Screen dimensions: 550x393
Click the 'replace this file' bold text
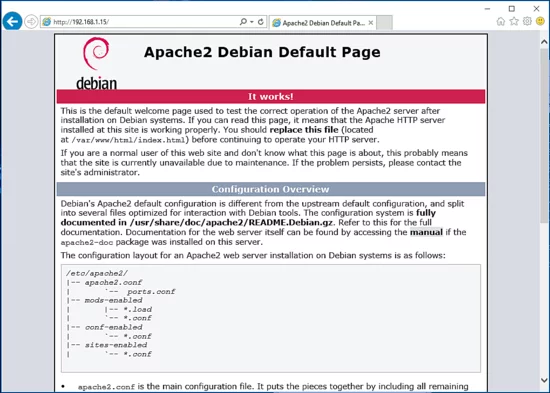click(x=304, y=130)
